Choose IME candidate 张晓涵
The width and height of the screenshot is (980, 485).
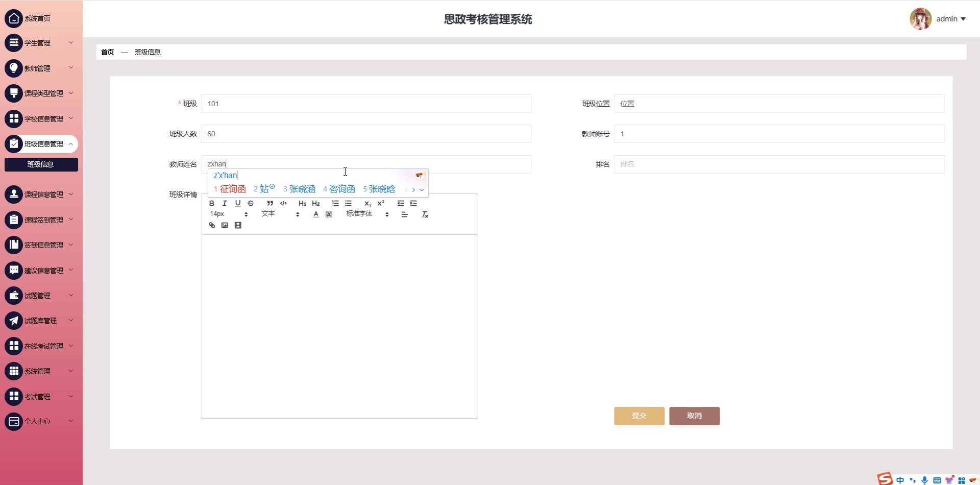tap(300, 189)
